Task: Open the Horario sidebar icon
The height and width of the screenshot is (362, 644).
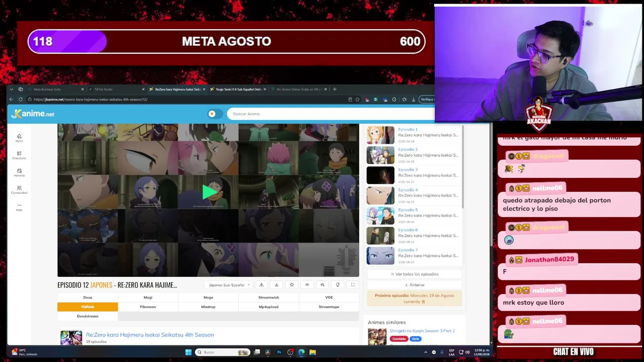Action: click(19, 172)
